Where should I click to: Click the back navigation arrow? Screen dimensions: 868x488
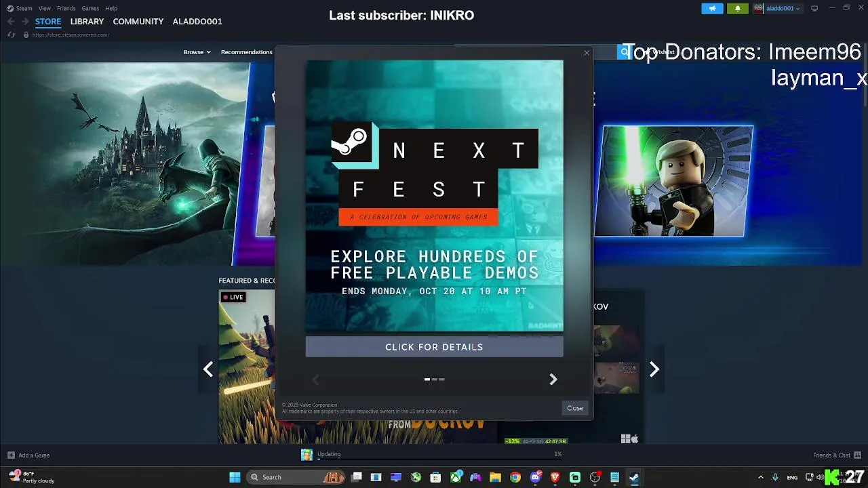[x=11, y=22]
